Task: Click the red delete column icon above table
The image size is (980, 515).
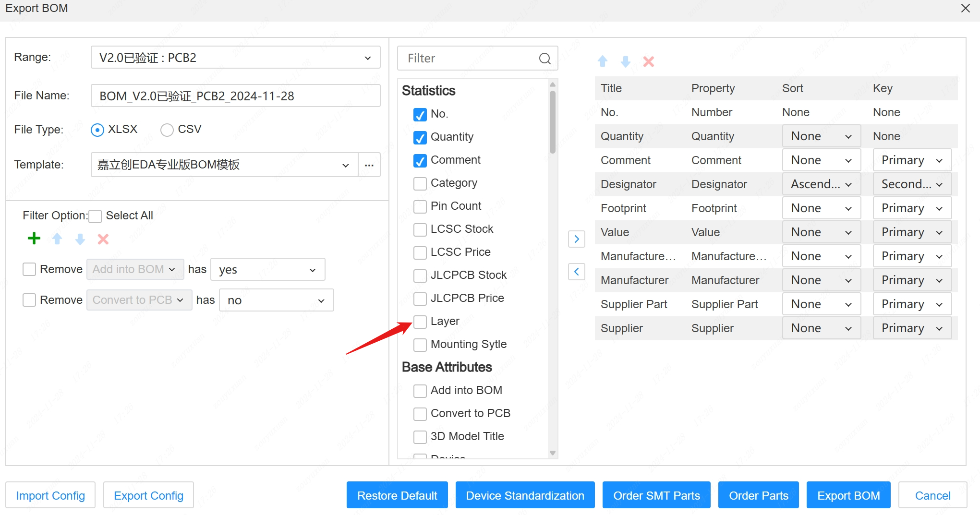Action: (648, 61)
